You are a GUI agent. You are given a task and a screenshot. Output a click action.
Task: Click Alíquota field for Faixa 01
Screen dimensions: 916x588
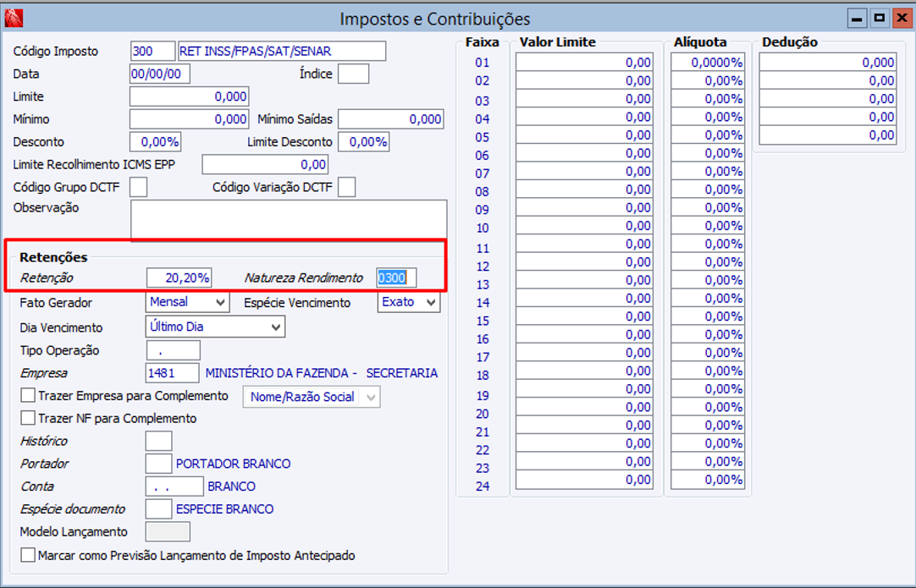coord(708,63)
